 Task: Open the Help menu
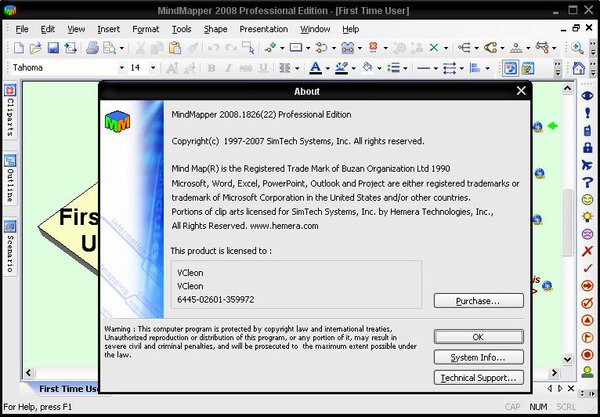[x=351, y=29]
